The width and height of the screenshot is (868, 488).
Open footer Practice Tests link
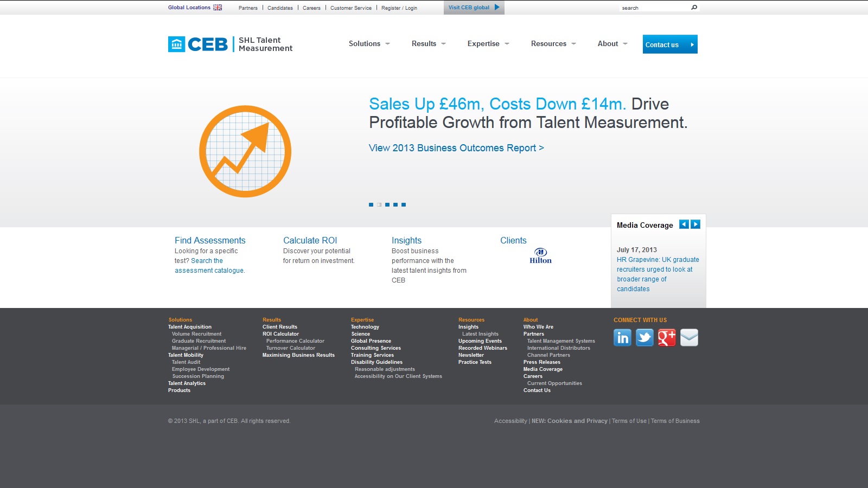pos(475,362)
